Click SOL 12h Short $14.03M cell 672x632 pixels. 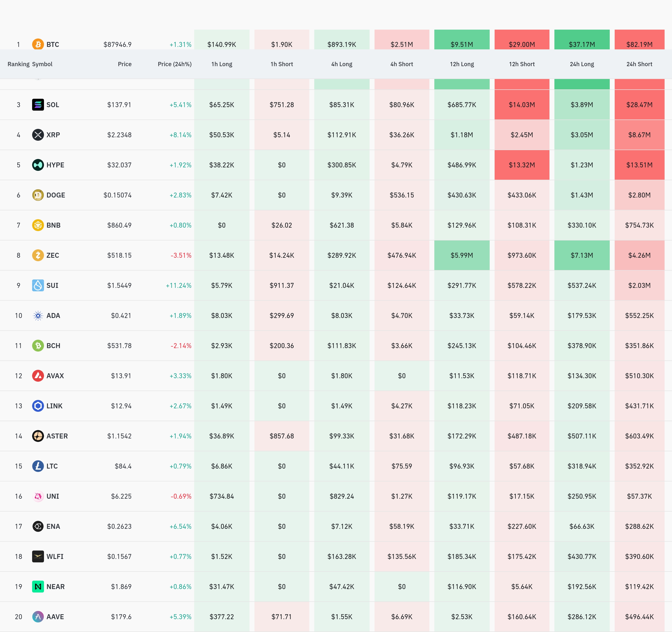coord(522,105)
